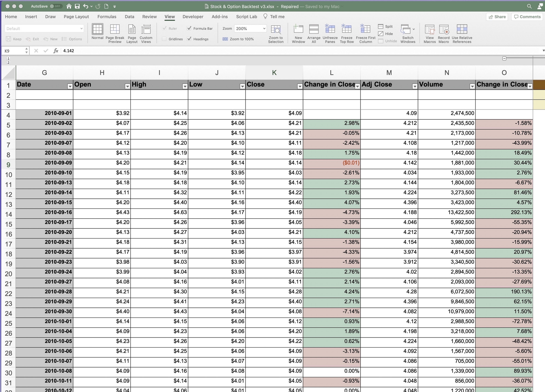Show outline level 2

[8, 62]
